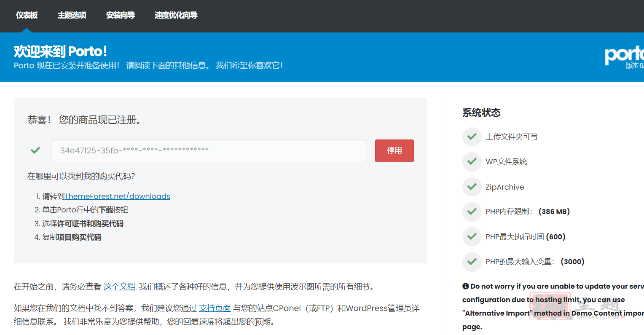Click step 3 选择许可证书和购买代码
This screenshot has width=644, height=335.
(83, 224)
